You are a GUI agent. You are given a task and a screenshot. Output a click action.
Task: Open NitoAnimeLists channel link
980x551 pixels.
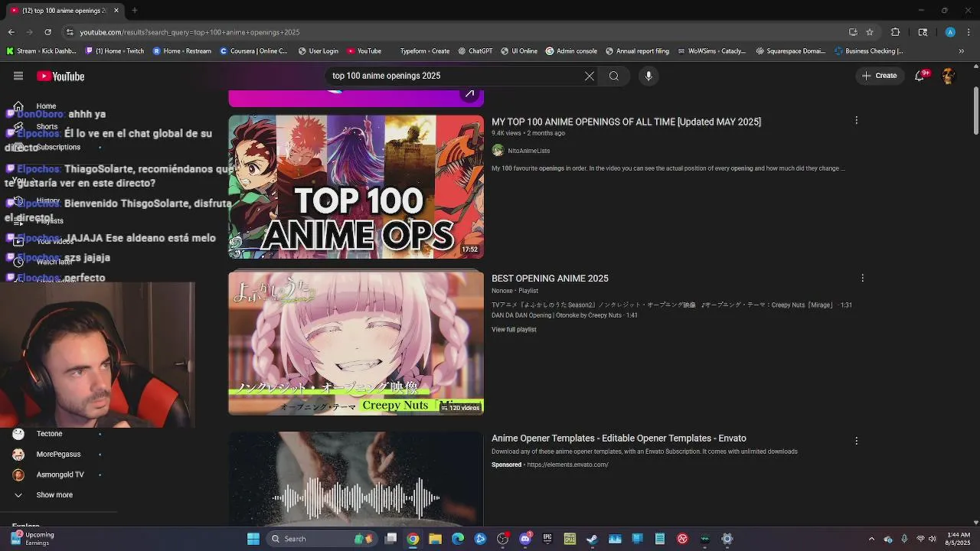[x=529, y=151]
